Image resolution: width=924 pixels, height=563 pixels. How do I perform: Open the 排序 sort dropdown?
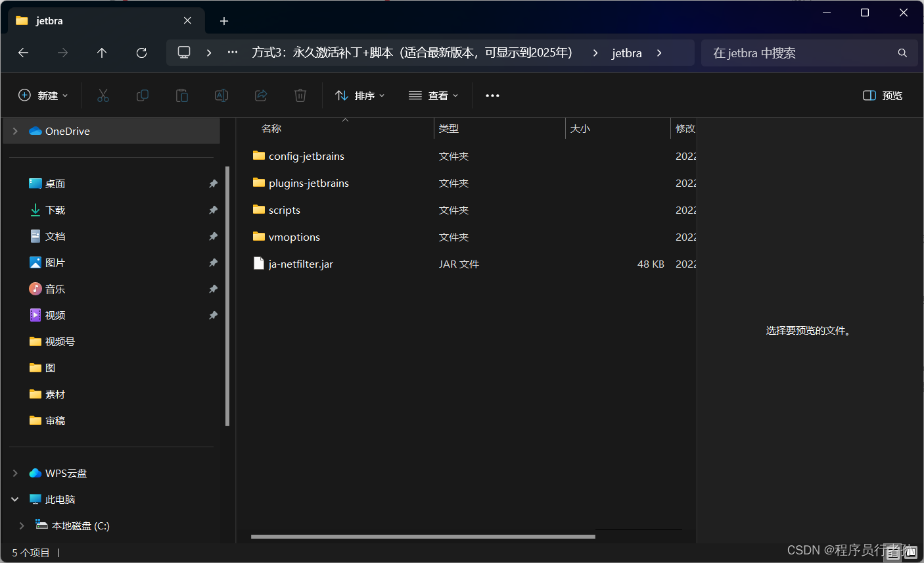(360, 95)
